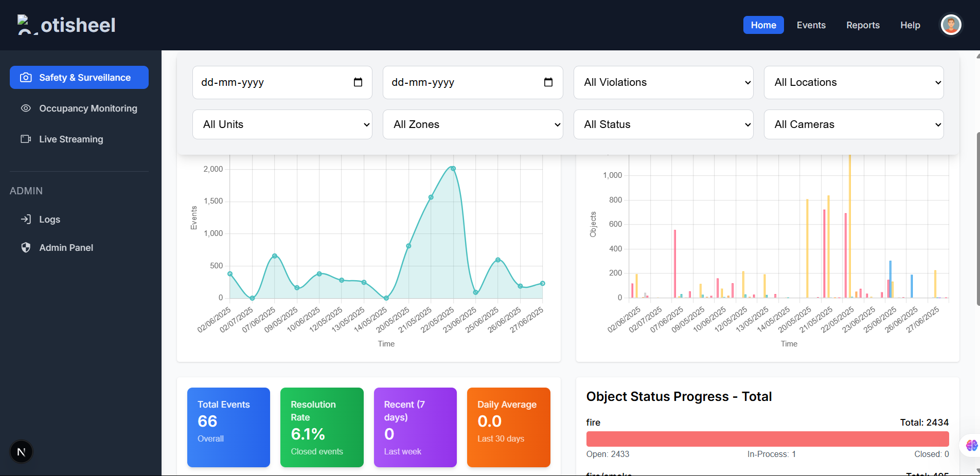980x476 pixels.
Task: Open Live Streaming via its video icon
Action: [26, 139]
